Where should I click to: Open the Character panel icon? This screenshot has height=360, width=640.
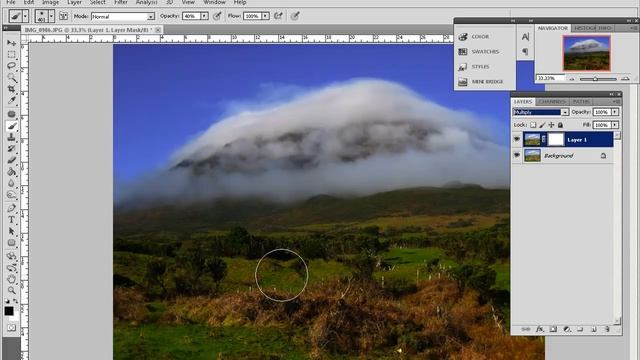point(525,37)
